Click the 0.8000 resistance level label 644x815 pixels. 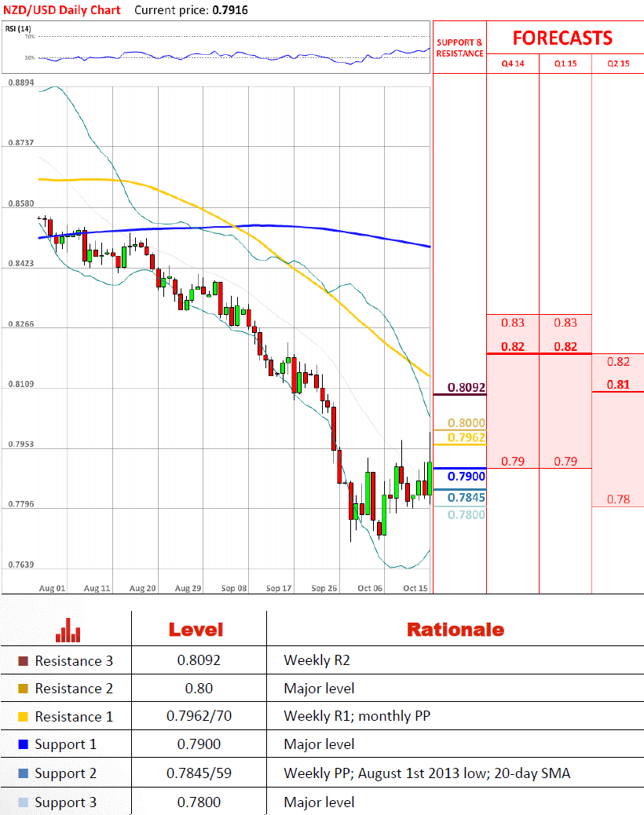tap(467, 422)
